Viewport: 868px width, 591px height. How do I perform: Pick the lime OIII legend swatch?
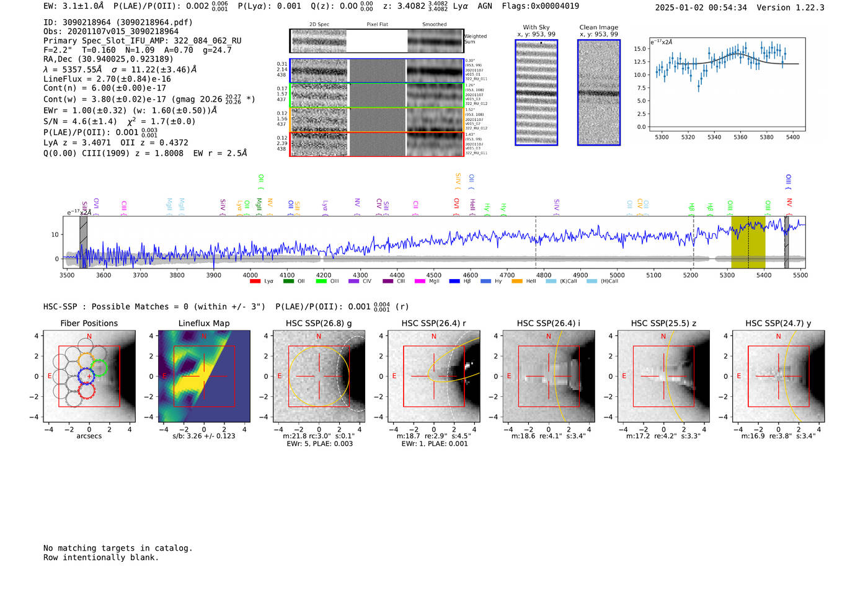pos(321,282)
